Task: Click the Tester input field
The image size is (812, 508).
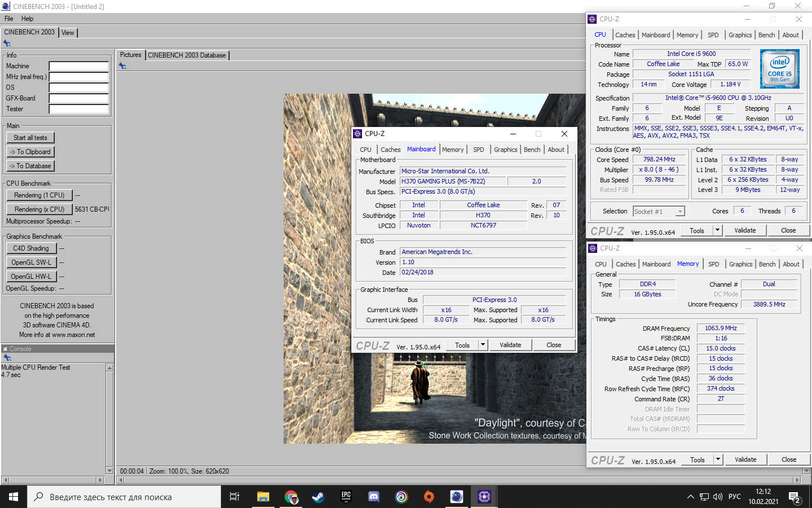Action: (78, 109)
